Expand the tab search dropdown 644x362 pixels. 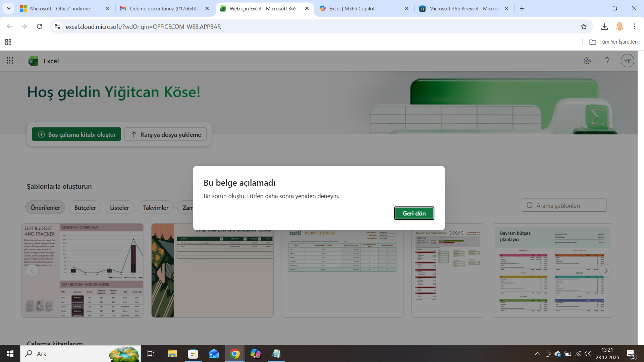(8, 8)
